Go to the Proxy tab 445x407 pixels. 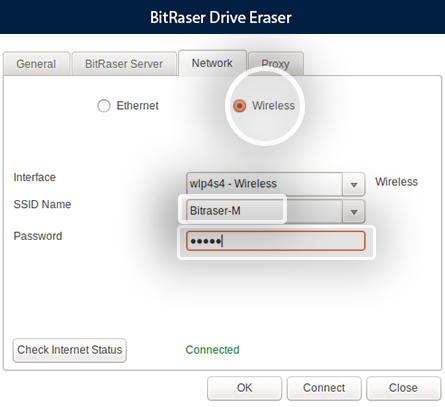(x=275, y=64)
